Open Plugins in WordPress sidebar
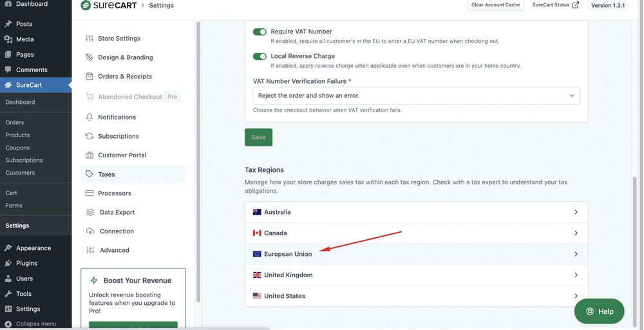Viewport: 644px width, 330px height. [26, 263]
